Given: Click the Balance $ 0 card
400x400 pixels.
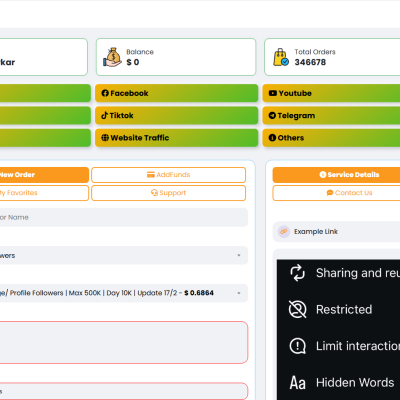Looking at the screenshot, I should pyautogui.click(x=176, y=57).
